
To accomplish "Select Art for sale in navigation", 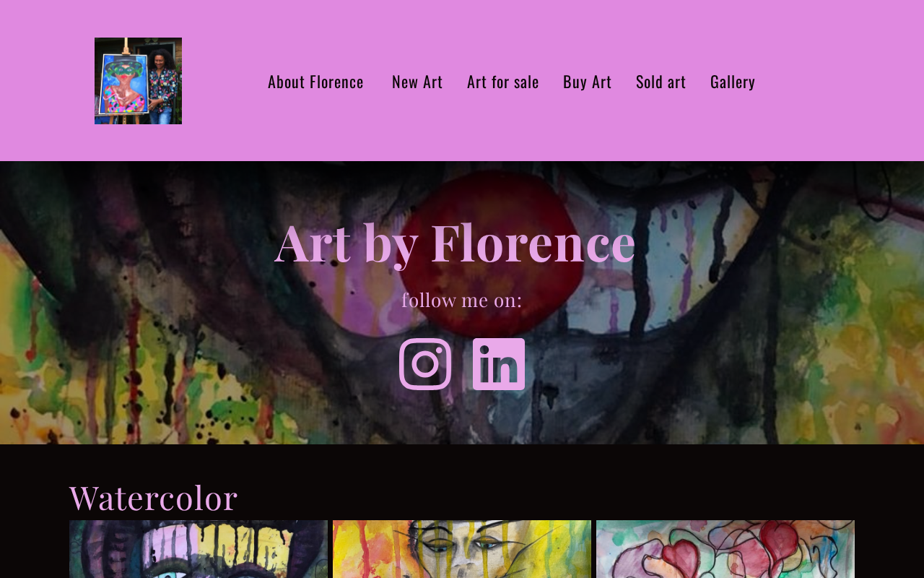I will coord(503,82).
